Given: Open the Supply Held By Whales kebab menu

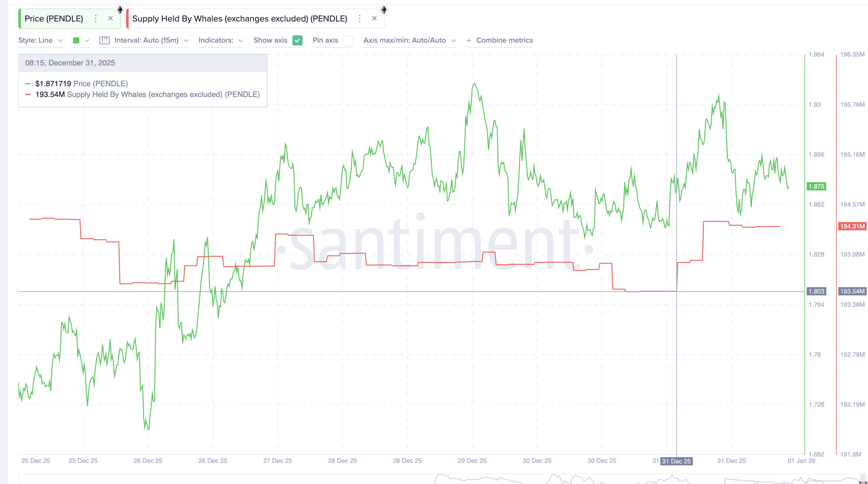Looking at the screenshot, I should (x=359, y=19).
